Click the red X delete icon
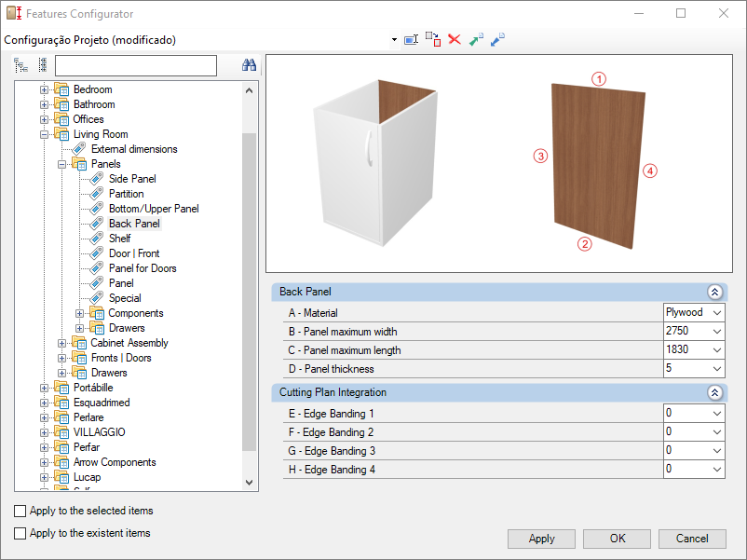 tap(455, 40)
